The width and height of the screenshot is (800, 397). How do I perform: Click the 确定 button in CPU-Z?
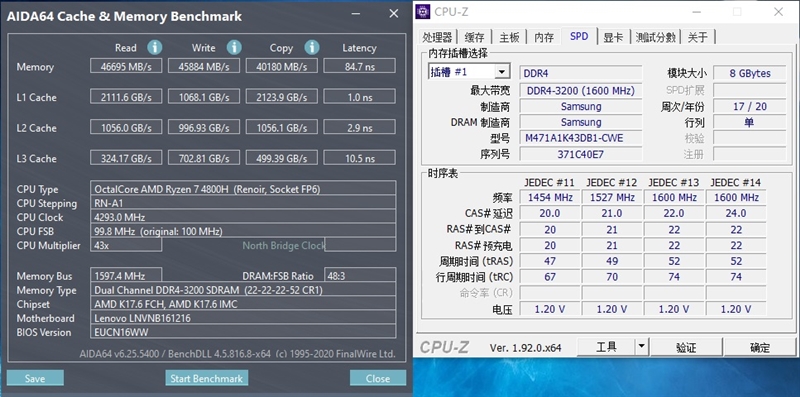(760, 347)
